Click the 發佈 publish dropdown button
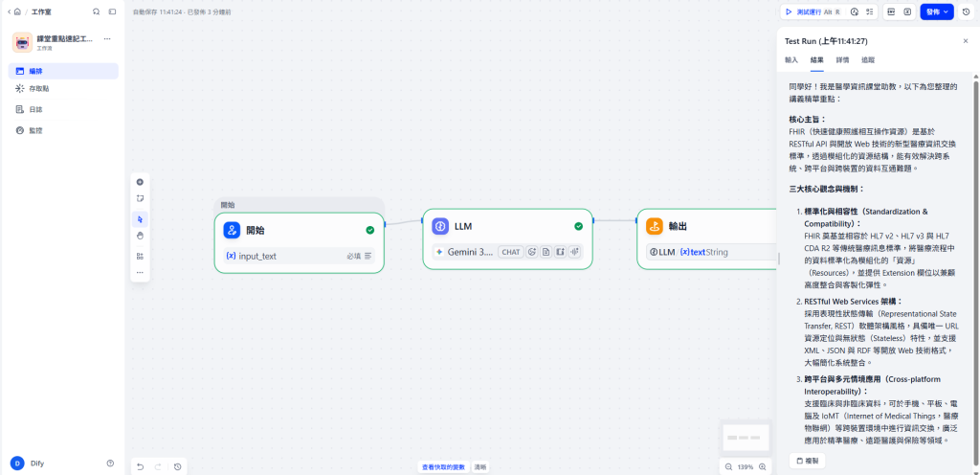 [x=937, y=11]
